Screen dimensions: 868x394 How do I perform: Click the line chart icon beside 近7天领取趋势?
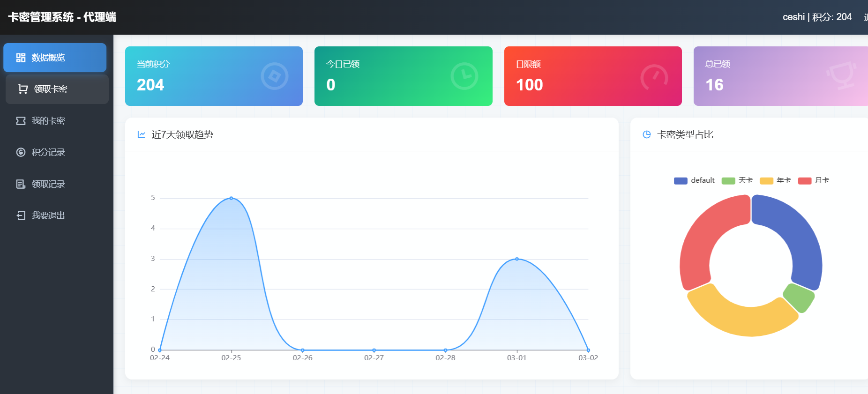pos(142,135)
